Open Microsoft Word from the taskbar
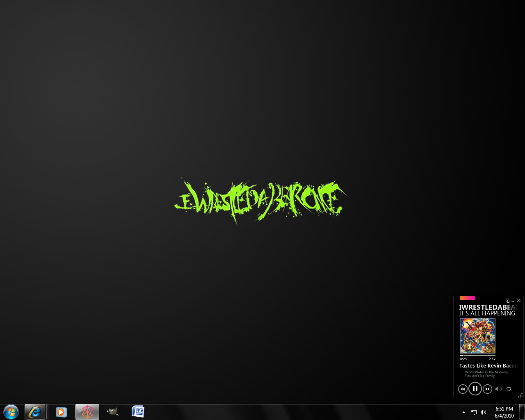The height and width of the screenshot is (420, 525). tap(138, 412)
